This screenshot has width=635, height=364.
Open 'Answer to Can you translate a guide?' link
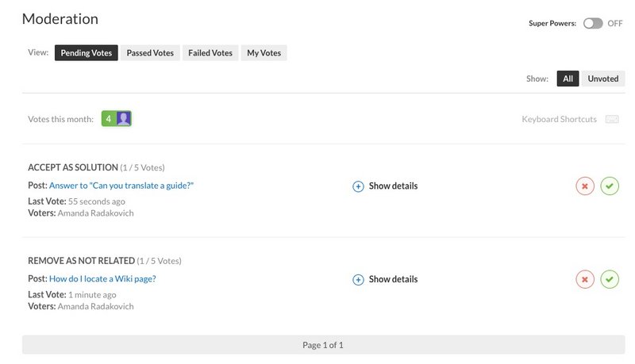[x=121, y=186]
